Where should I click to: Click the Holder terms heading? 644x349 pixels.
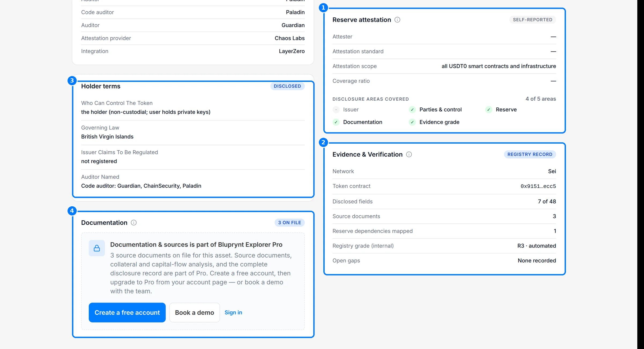[x=101, y=86]
